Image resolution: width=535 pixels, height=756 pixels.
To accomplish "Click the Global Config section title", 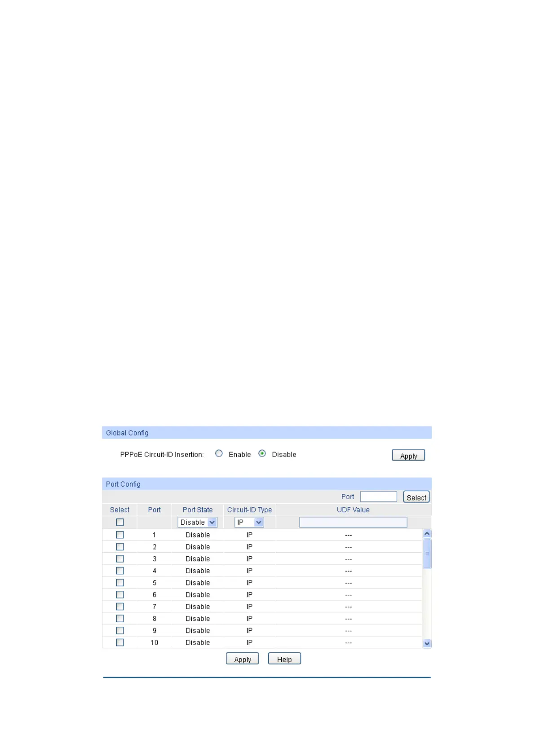I will point(127,433).
